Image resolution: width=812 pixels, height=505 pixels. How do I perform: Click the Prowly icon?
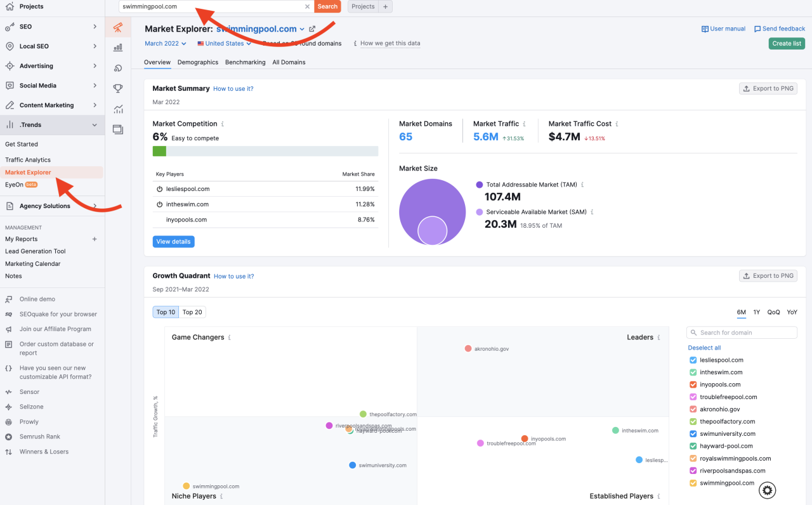click(x=9, y=422)
